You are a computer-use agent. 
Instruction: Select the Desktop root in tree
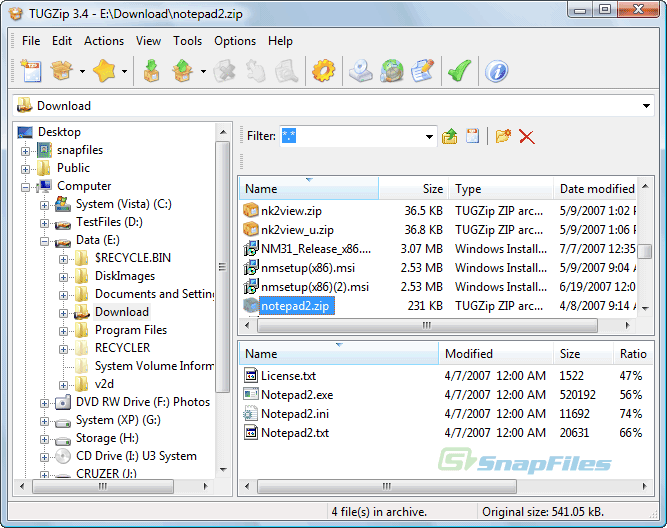pos(59,132)
